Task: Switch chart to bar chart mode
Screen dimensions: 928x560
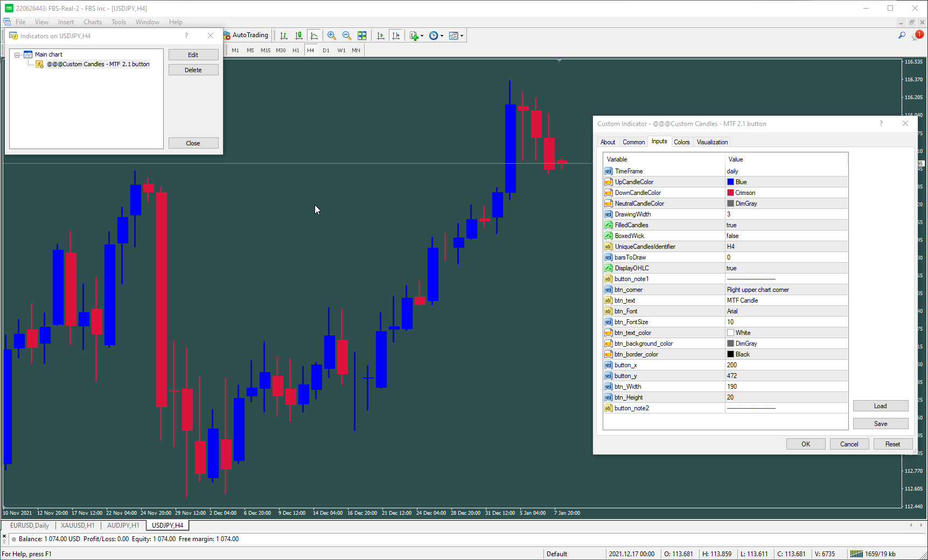Action: click(x=284, y=36)
